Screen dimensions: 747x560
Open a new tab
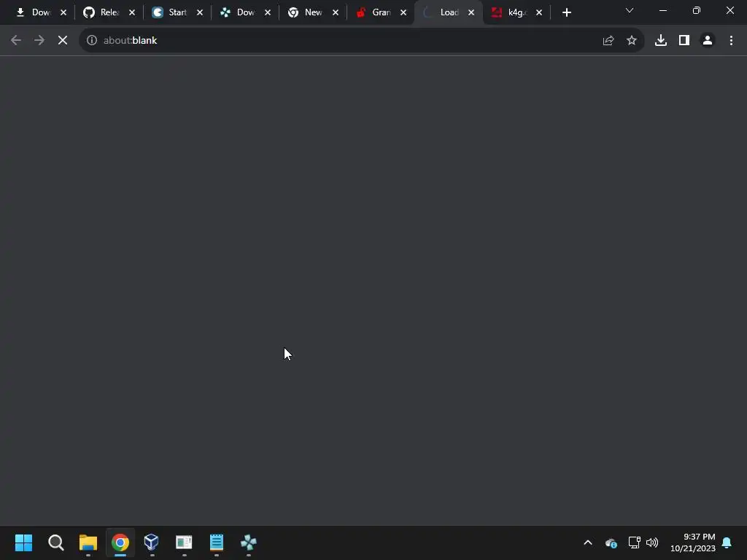(566, 13)
